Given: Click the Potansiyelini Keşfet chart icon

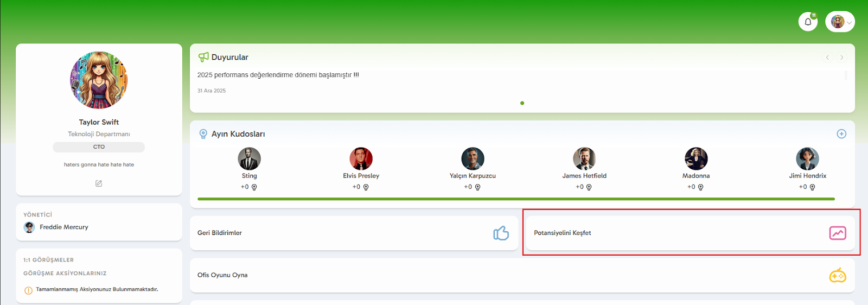Looking at the screenshot, I should [838, 233].
